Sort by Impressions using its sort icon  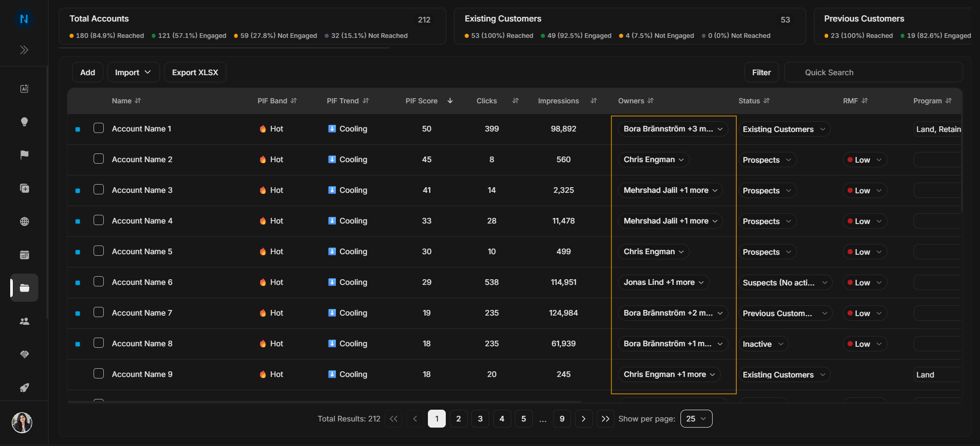point(594,101)
